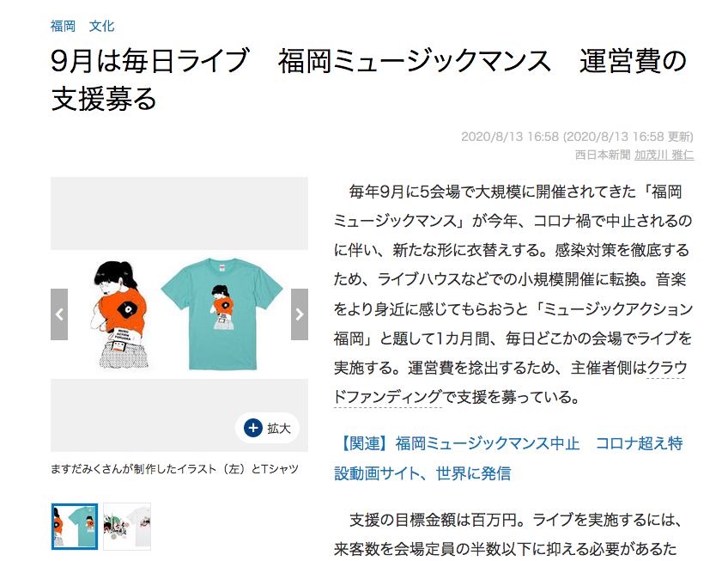Screen dimensions: 728x561
Task: Open the 福岡 category link
Action: 63,26
